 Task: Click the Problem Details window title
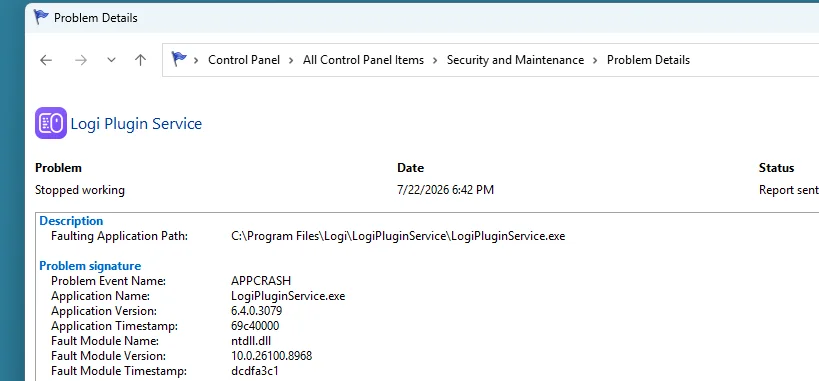click(96, 18)
